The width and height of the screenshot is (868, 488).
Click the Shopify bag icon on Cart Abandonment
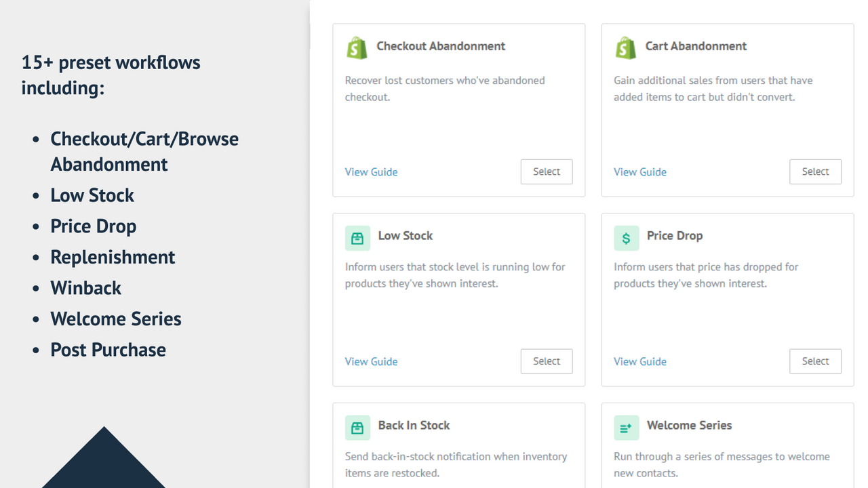[x=625, y=47]
